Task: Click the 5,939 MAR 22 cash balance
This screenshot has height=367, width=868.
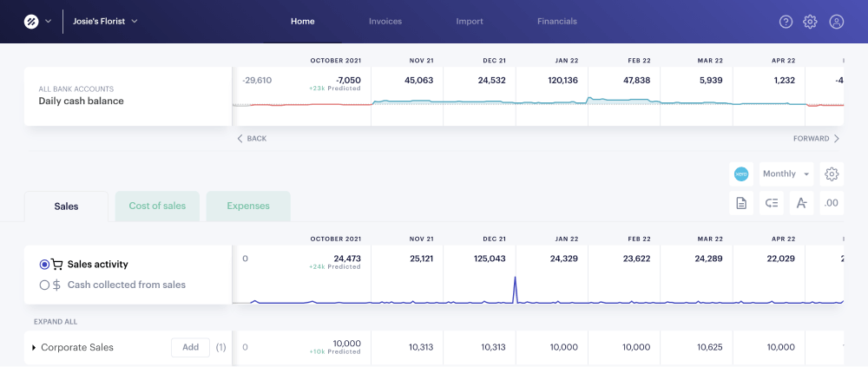Action: click(711, 81)
